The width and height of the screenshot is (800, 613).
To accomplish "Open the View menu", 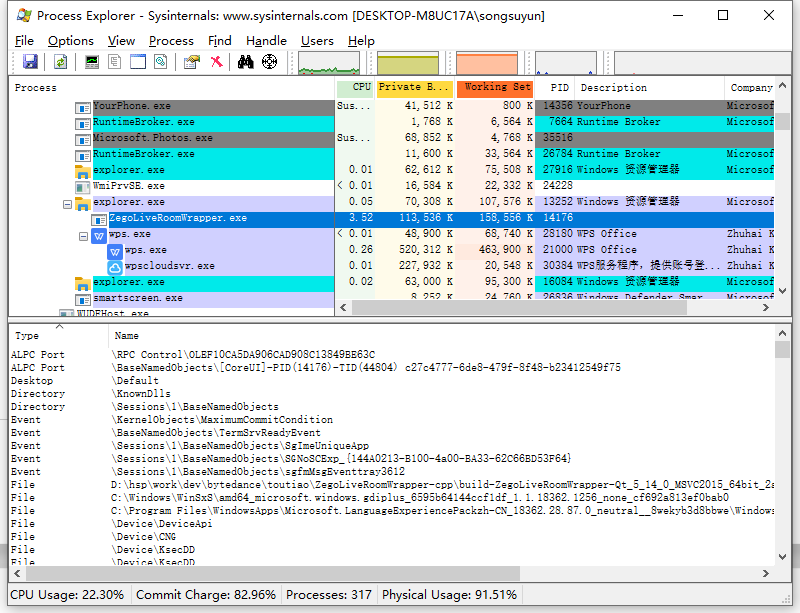I will (121, 41).
